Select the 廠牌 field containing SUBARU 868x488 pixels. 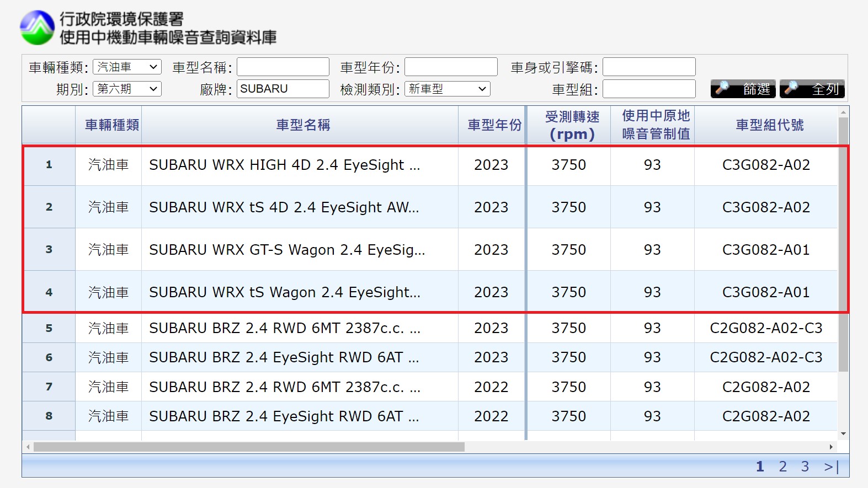(x=283, y=89)
